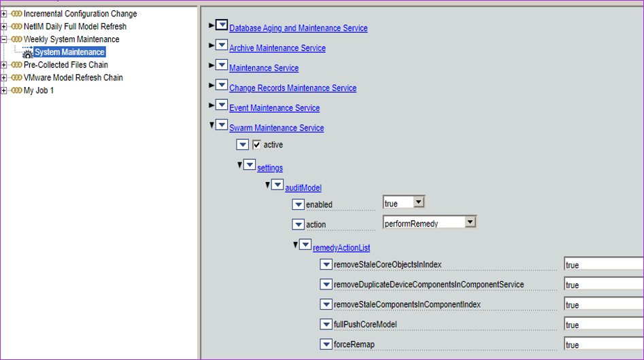Click the auditModel link
Viewport: 644px width, 360px height.
pos(303,188)
